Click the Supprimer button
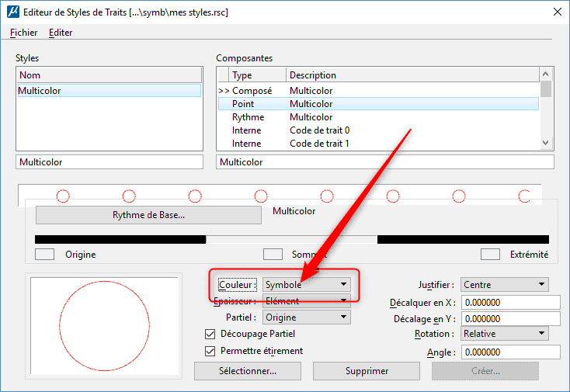 pyautogui.click(x=367, y=371)
